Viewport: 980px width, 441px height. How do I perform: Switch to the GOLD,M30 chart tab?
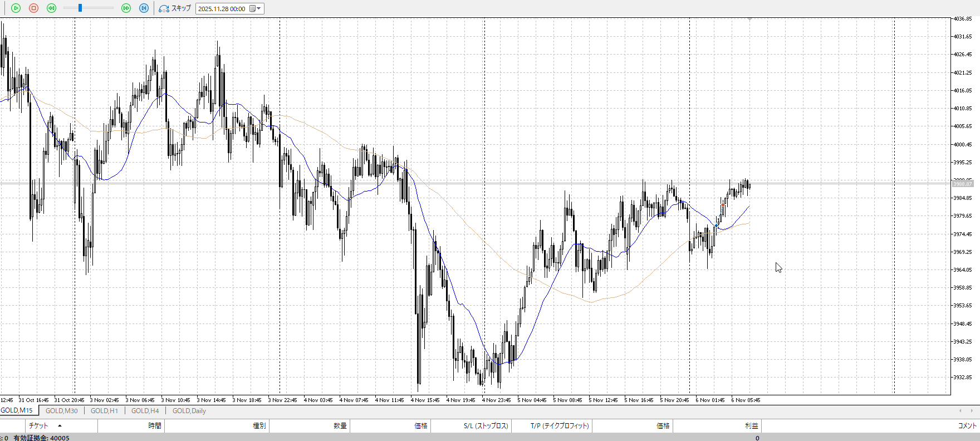(61, 411)
